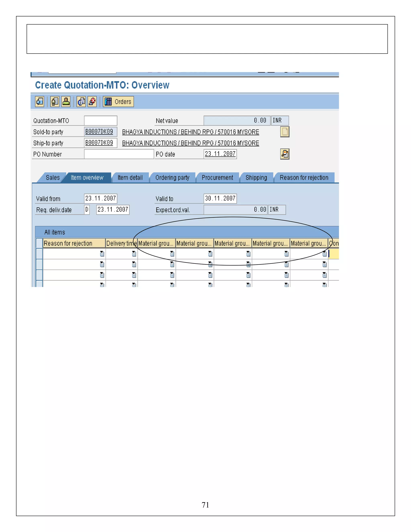
Task: Click the Valid to date field
Action: [220, 198]
